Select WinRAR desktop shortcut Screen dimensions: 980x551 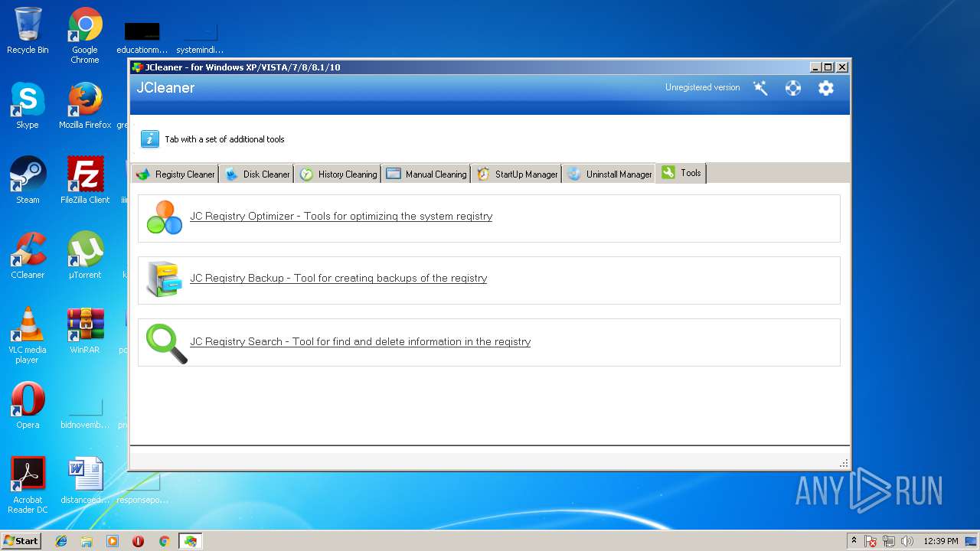[x=85, y=331]
